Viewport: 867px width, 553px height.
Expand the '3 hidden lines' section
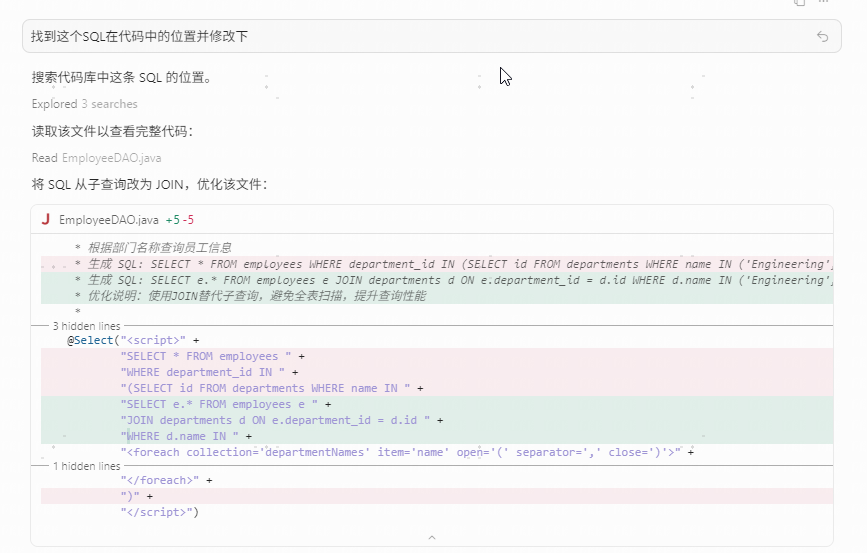click(86, 326)
